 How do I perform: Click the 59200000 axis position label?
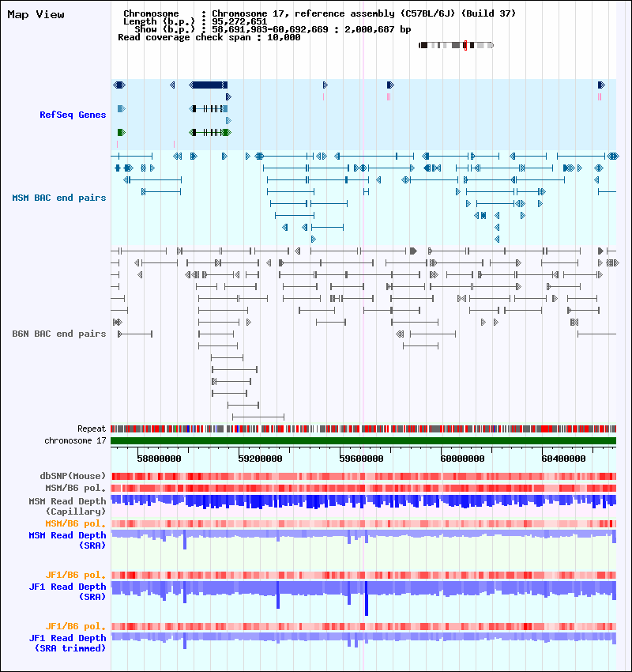pos(260,459)
